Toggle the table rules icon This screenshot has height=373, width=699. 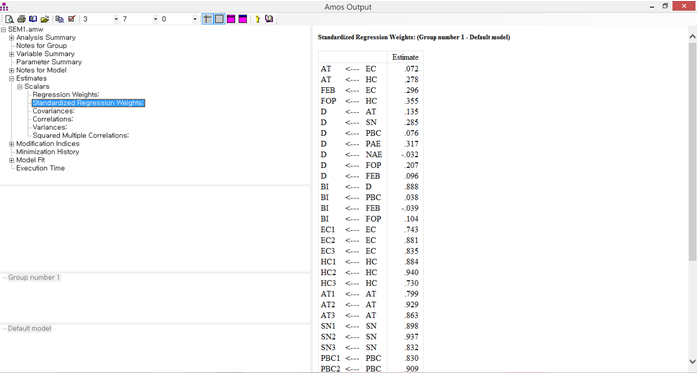point(208,19)
